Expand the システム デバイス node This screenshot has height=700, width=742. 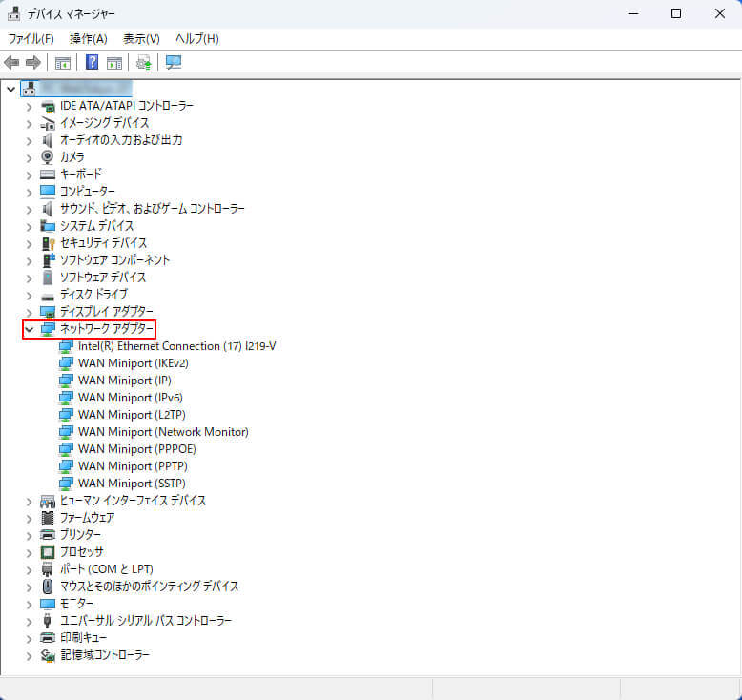(30, 226)
